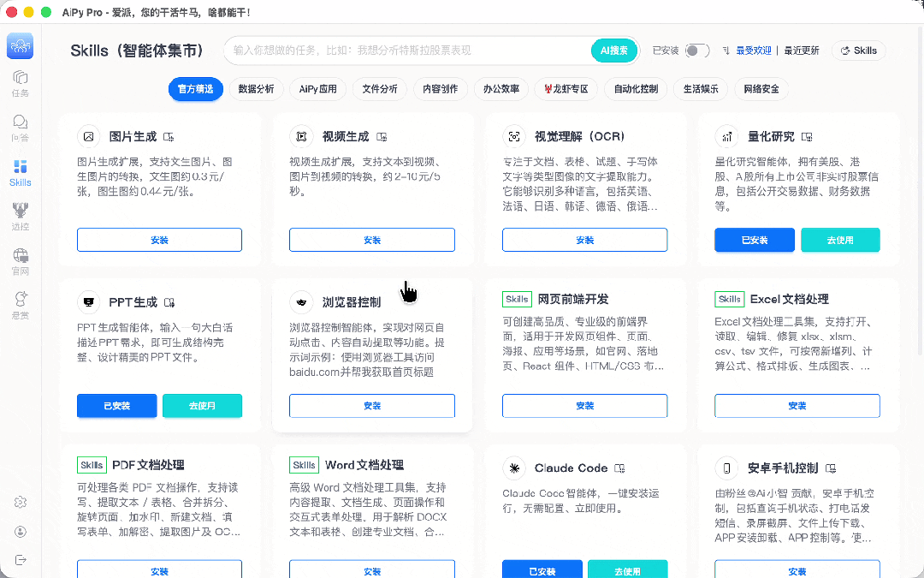Install the Excel文档处理 skill

pos(797,406)
